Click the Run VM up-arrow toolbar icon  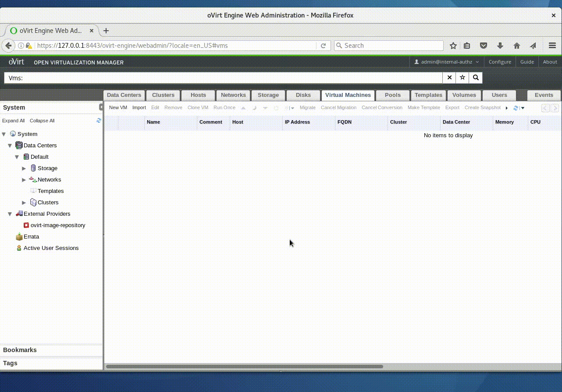tap(243, 108)
